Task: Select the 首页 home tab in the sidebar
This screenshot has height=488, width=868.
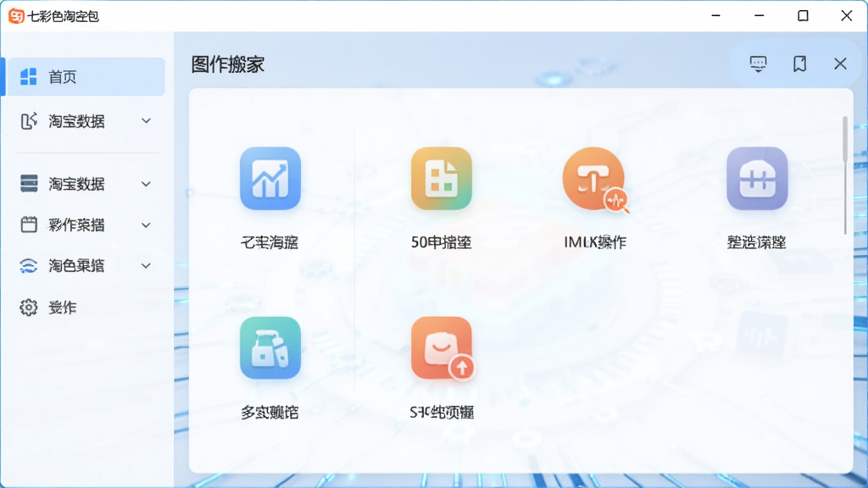Action: 84,76
